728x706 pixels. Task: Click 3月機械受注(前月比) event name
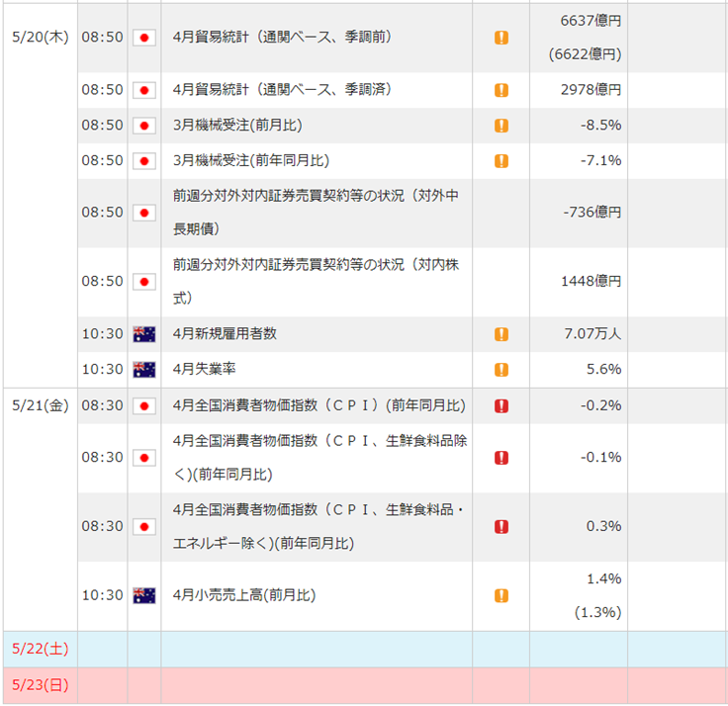(x=237, y=125)
